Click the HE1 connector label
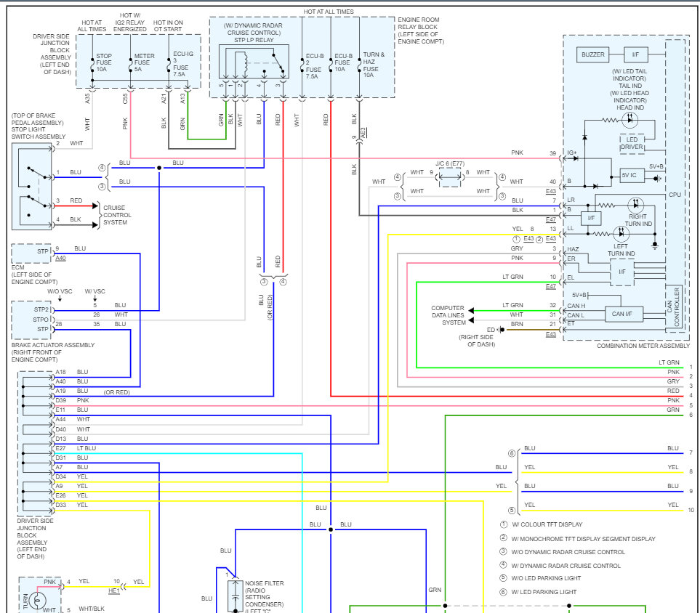Image resolution: width=700 pixels, height=613 pixels. [x=114, y=590]
